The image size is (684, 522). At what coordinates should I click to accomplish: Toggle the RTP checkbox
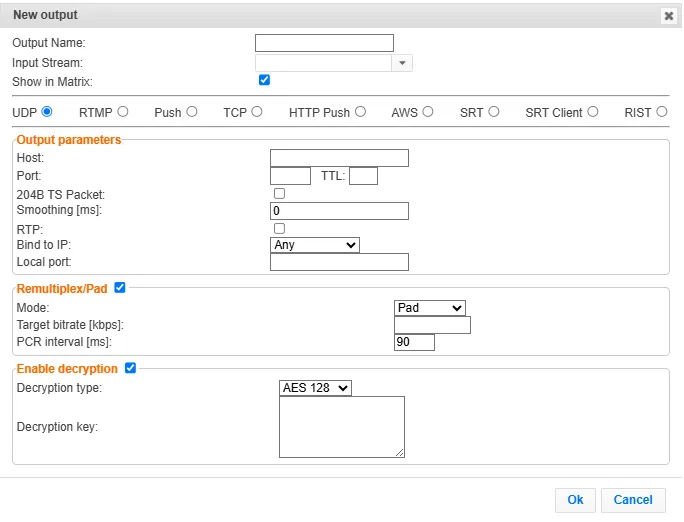tap(279, 228)
